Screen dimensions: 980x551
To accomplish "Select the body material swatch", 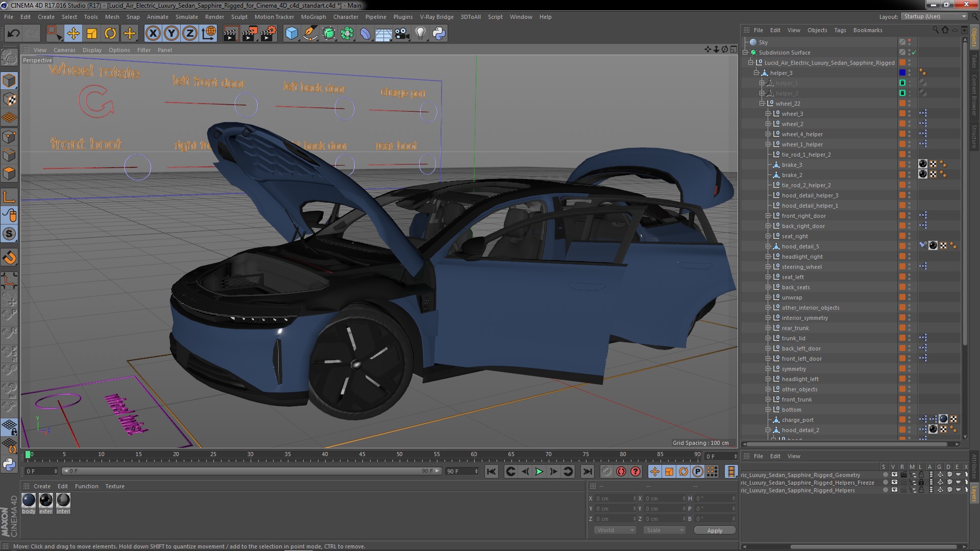I will point(29,503).
